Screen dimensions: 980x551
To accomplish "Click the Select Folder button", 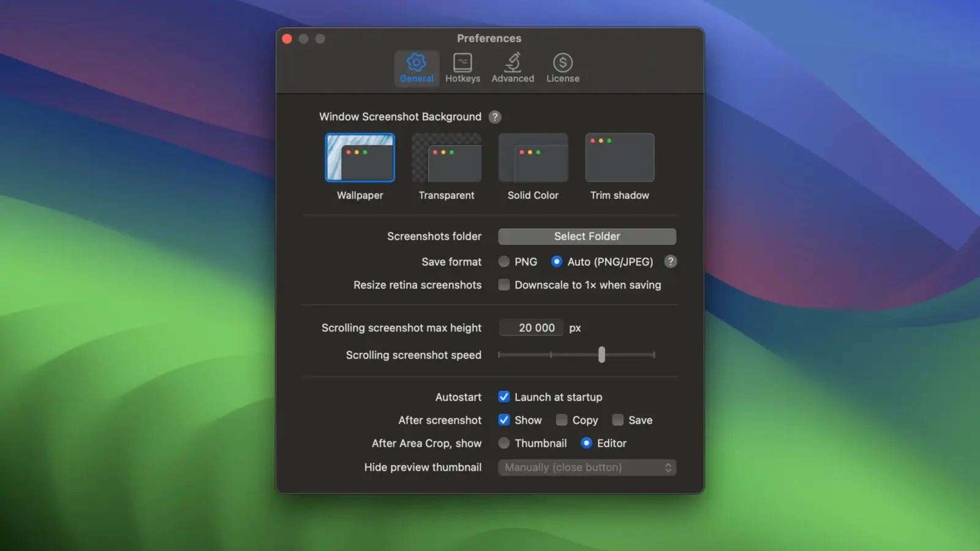I will tap(587, 236).
